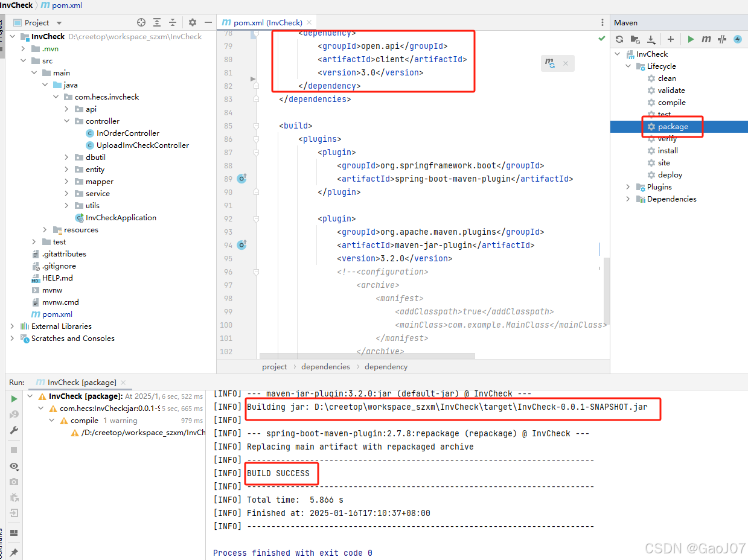Download sources using the Maven download icon
This screenshot has height=560, width=748.
tap(651, 39)
